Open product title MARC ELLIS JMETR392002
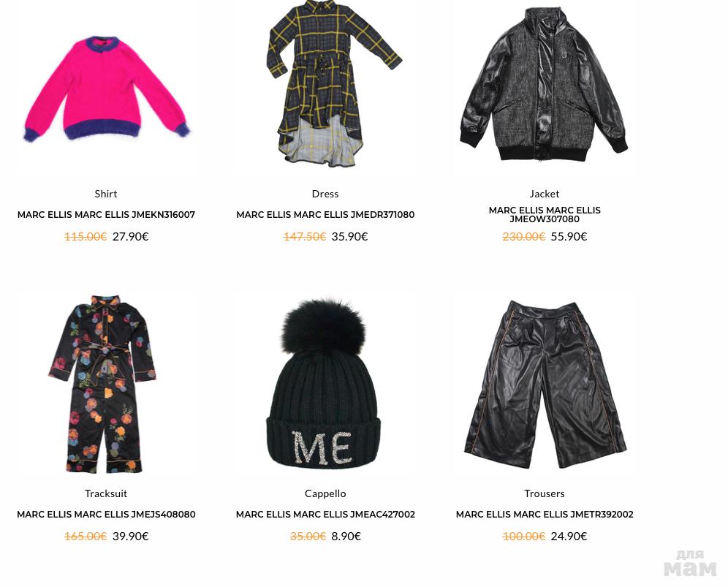 pos(545,514)
